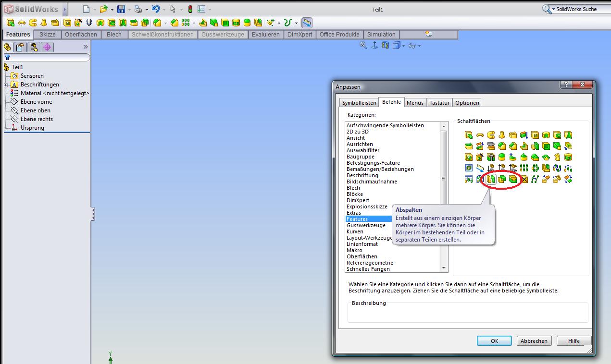The width and height of the screenshot is (611, 364).
Task: Click the Save diskette icon
Action: point(121,9)
